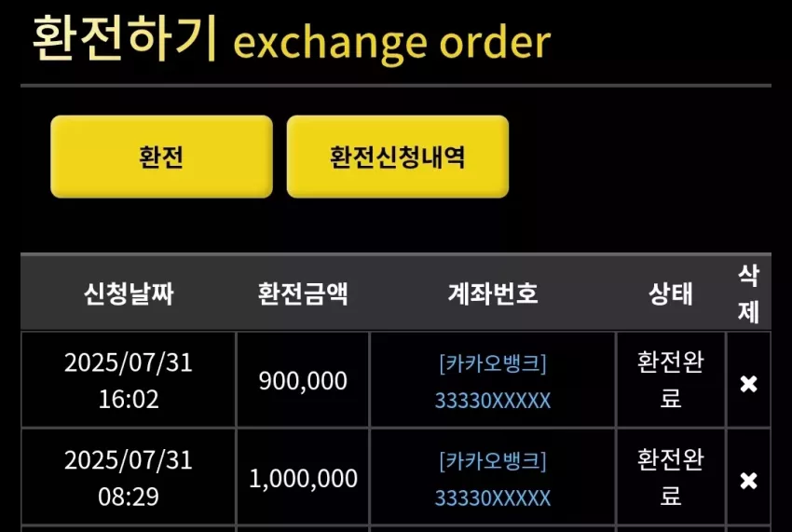This screenshot has width=792, height=532.
Task: Click the 2025/07/31 16:02 date cell
Action: pyautogui.click(x=129, y=380)
